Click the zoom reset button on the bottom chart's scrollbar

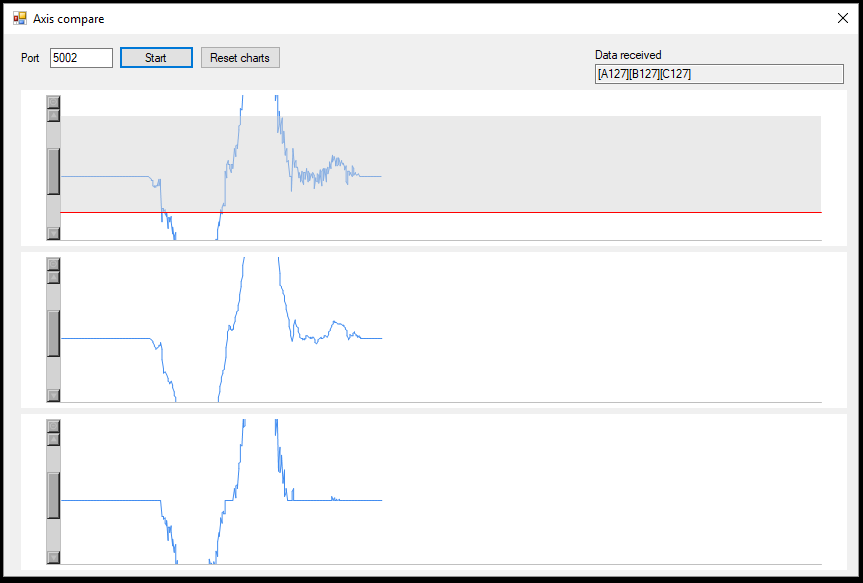click(53, 426)
